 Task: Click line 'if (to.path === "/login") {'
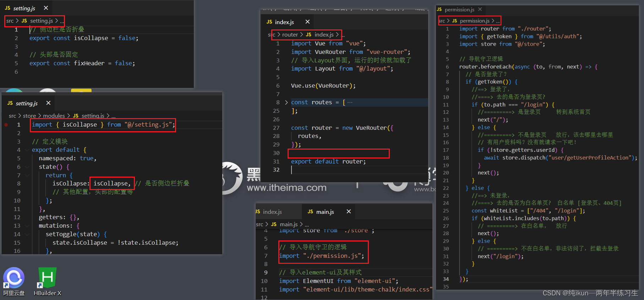[513, 105]
